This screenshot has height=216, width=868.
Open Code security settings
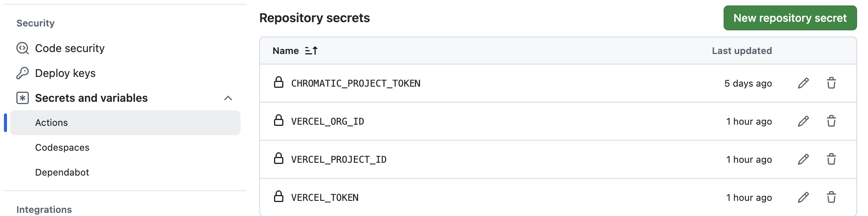pos(70,48)
